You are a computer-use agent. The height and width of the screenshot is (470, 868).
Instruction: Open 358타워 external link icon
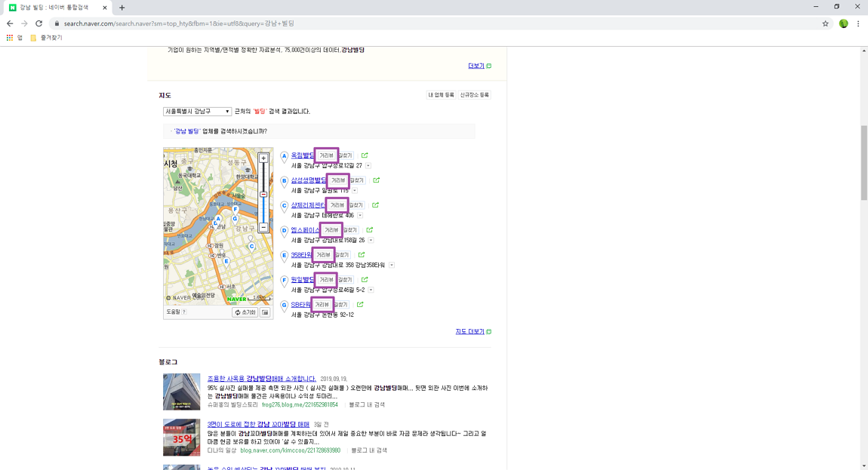click(x=362, y=255)
